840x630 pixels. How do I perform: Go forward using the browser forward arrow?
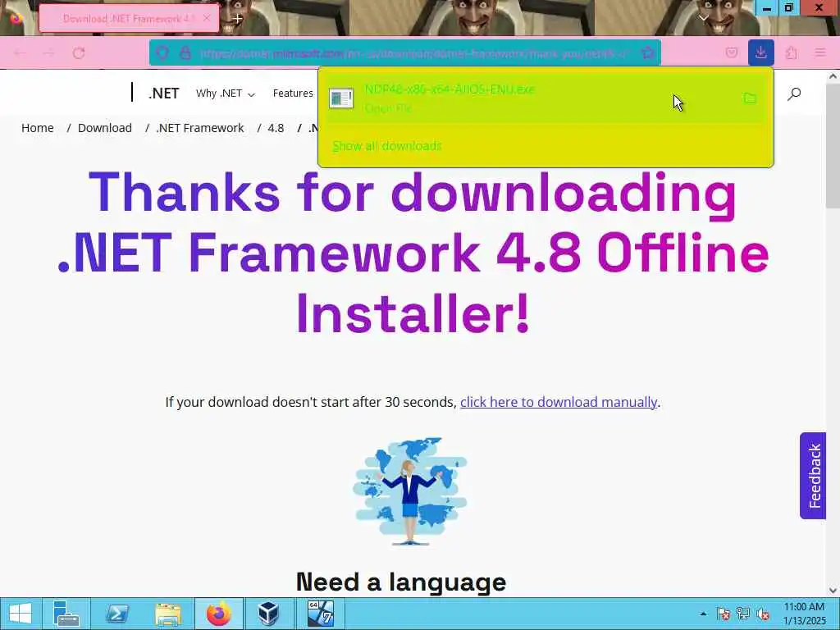point(48,53)
